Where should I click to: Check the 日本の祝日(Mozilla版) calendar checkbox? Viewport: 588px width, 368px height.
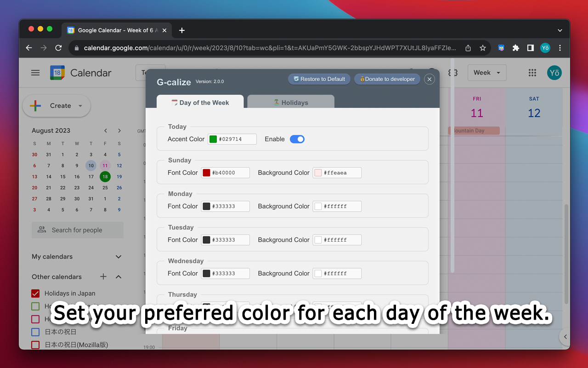point(35,345)
